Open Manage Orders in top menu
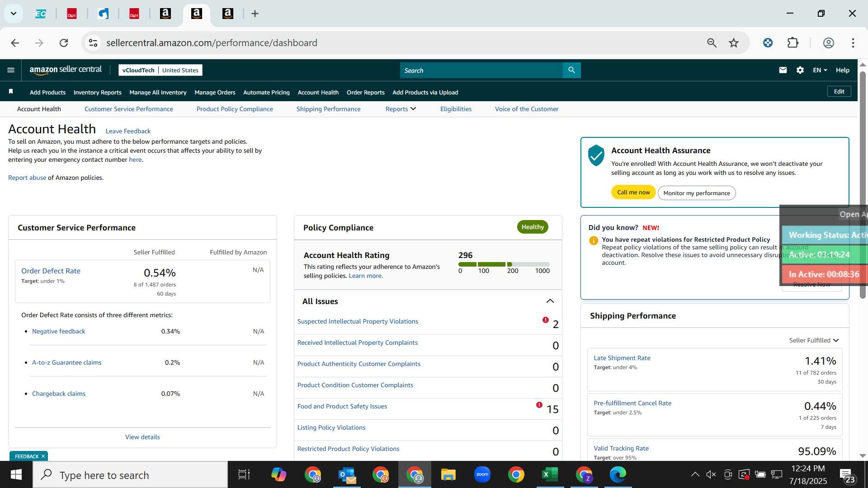The height and width of the screenshot is (488, 868). coord(215,92)
